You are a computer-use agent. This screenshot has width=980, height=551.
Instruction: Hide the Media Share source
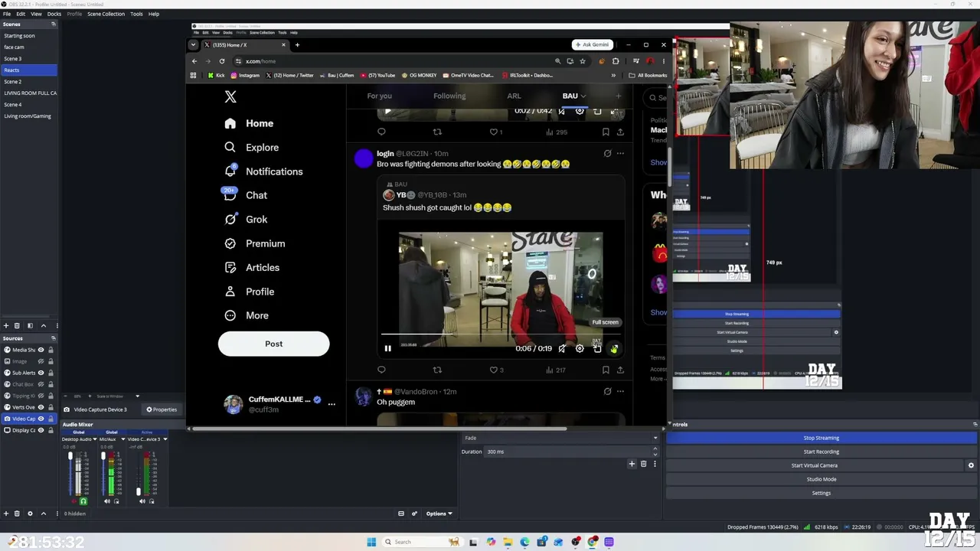tap(41, 350)
